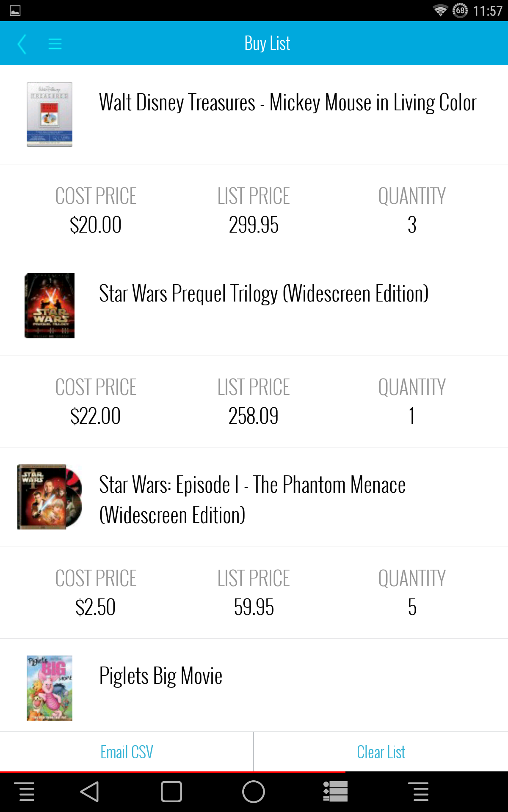
Task: Tap the $20.00 cost price value
Action: [x=96, y=225]
